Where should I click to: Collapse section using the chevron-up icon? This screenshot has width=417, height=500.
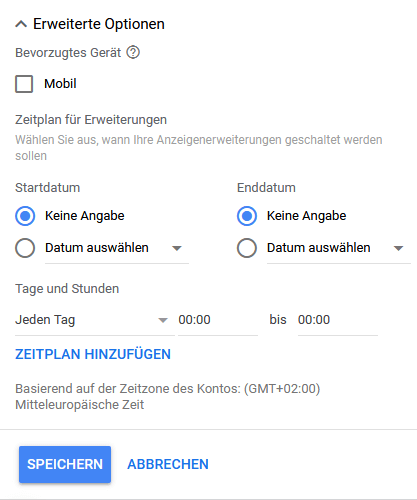click(x=21, y=24)
